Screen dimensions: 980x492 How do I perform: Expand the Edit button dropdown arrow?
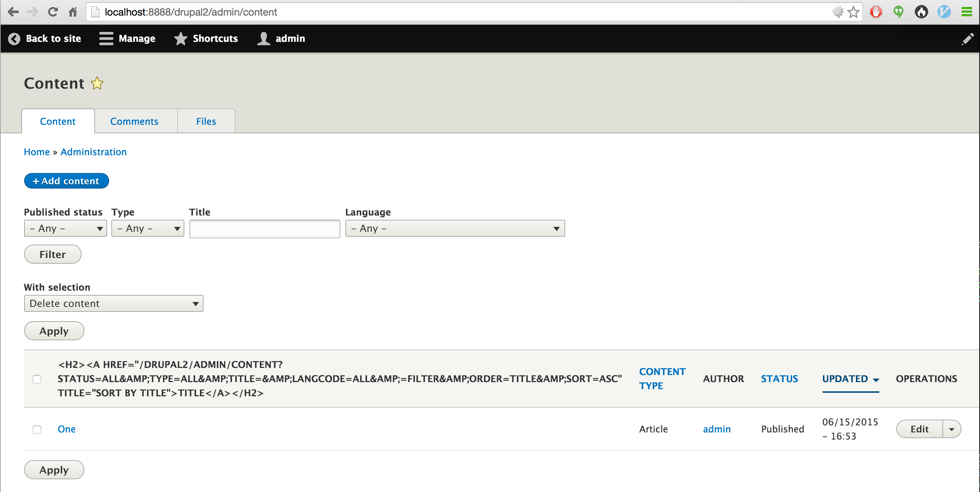(x=952, y=429)
